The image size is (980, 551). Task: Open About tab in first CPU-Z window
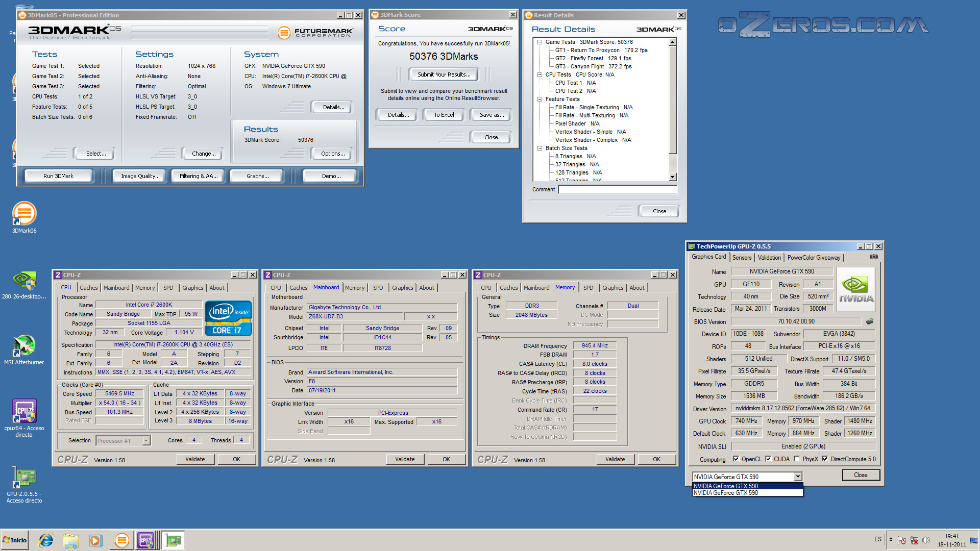click(217, 288)
